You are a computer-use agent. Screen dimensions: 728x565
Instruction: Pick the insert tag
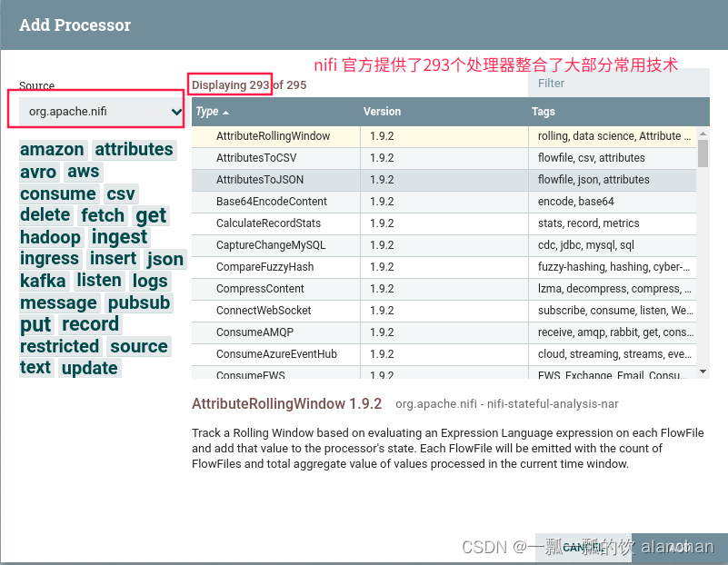point(114,259)
